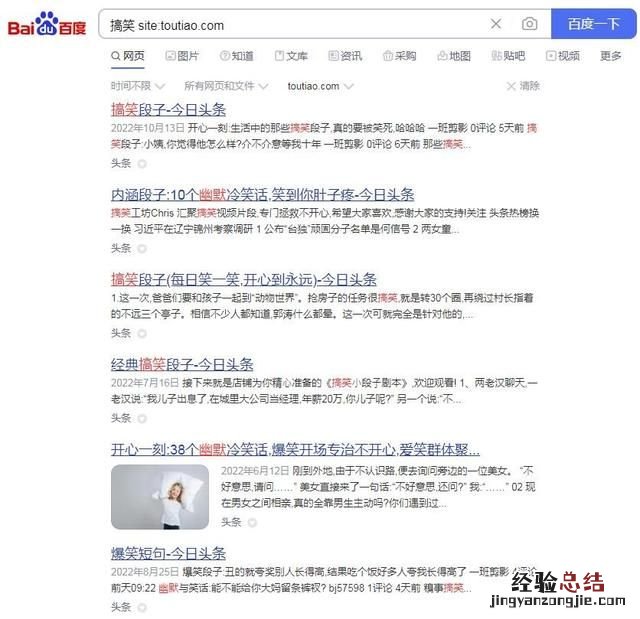The height and width of the screenshot is (619, 640).
Task: Open the 资讯 tab
Action: (x=345, y=56)
